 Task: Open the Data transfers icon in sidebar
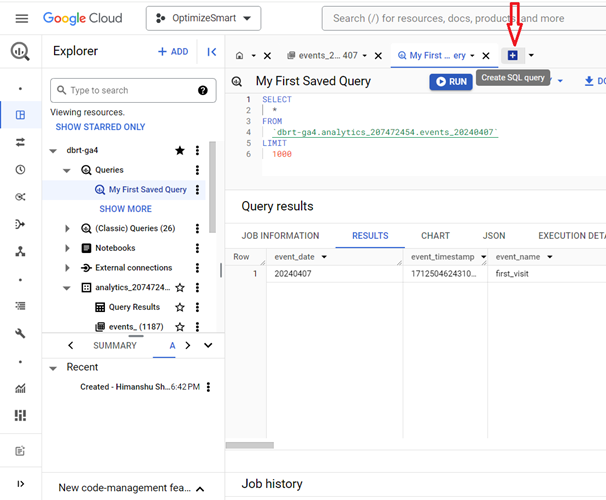[21, 143]
